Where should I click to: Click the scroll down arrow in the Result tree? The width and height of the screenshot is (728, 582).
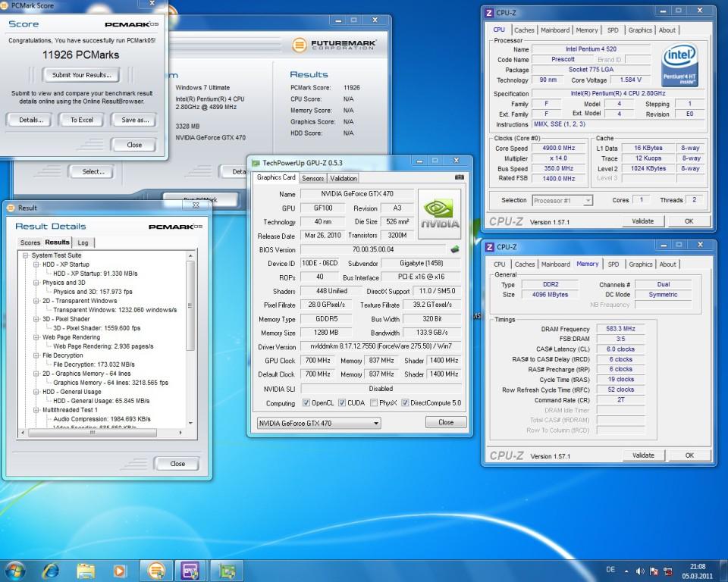tap(190, 424)
